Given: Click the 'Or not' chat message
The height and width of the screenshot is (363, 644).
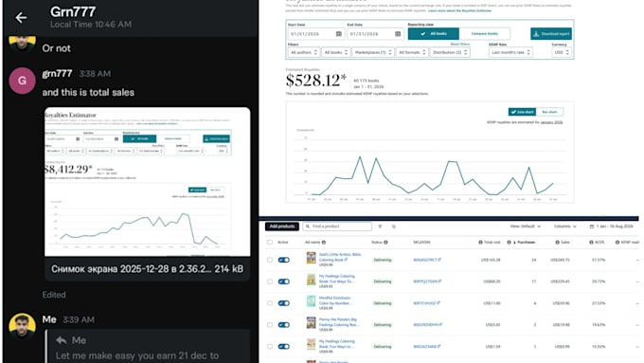Looking at the screenshot, I should (56, 48).
